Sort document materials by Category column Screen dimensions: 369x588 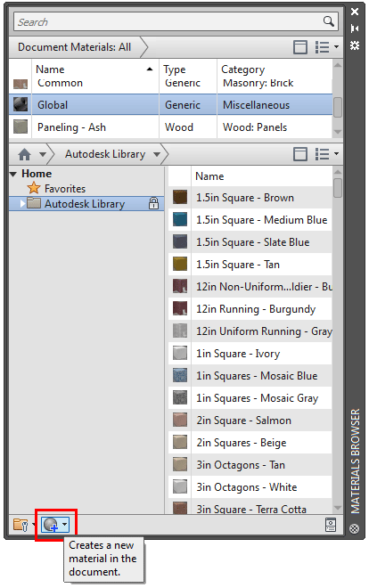coord(242,69)
